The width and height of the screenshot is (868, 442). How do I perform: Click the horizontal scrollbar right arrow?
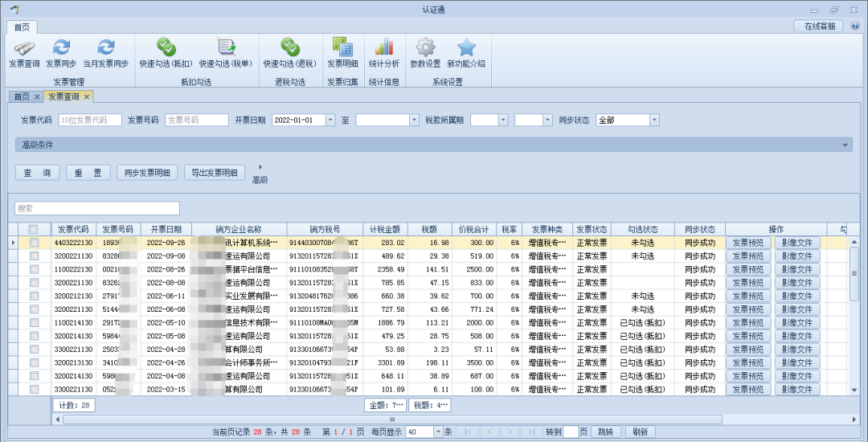tap(854, 419)
